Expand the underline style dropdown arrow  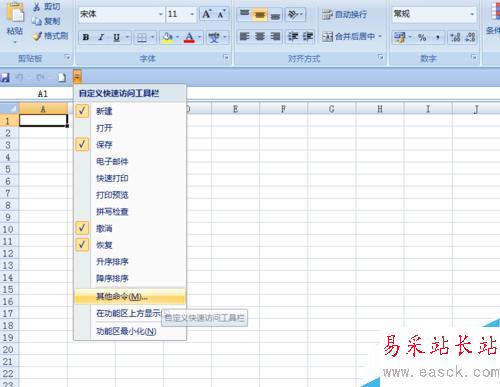click(x=127, y=37)
